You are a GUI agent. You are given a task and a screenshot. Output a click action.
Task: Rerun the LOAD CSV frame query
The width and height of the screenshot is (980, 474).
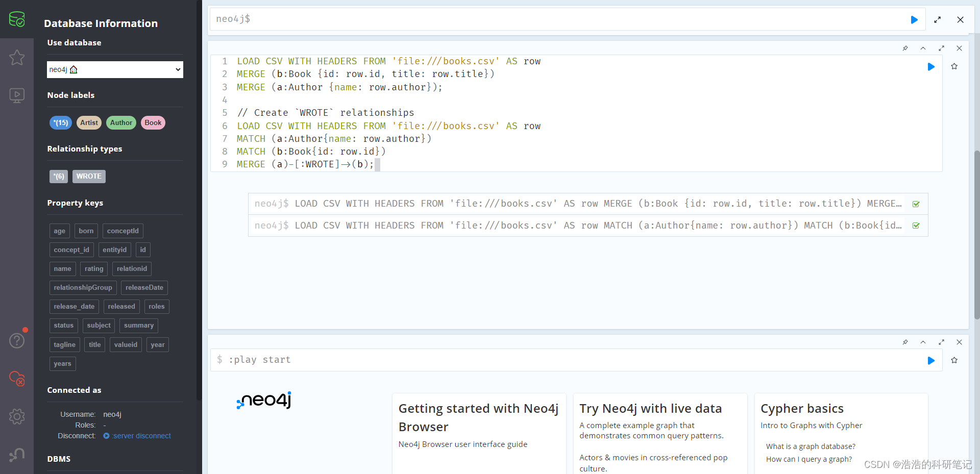tap(931, 66)
